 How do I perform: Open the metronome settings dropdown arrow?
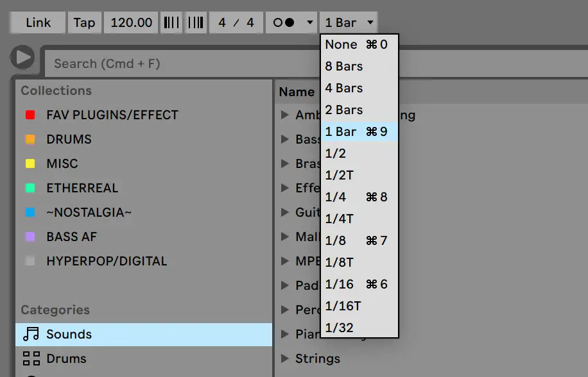[x=309, y=23]
